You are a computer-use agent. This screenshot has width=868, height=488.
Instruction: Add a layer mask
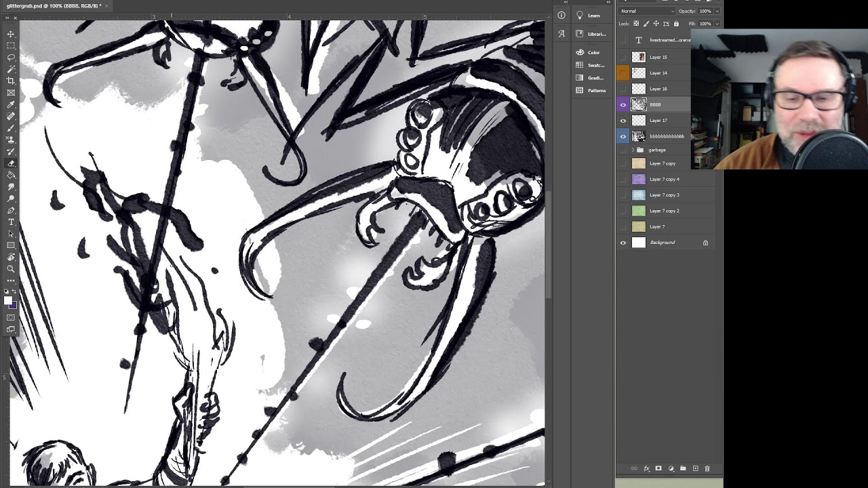pos(658,468)
